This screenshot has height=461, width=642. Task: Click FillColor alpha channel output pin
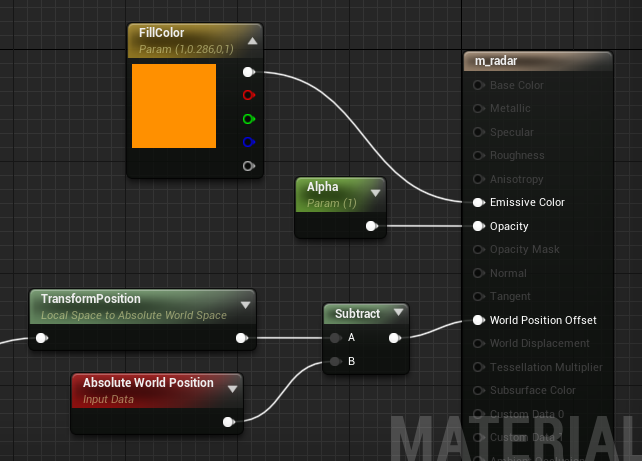tap(248, 166)
